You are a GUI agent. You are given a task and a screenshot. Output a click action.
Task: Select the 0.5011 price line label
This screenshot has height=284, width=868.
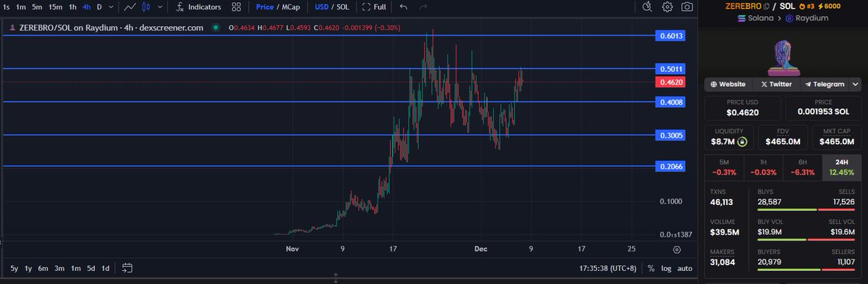coord(671,69)
